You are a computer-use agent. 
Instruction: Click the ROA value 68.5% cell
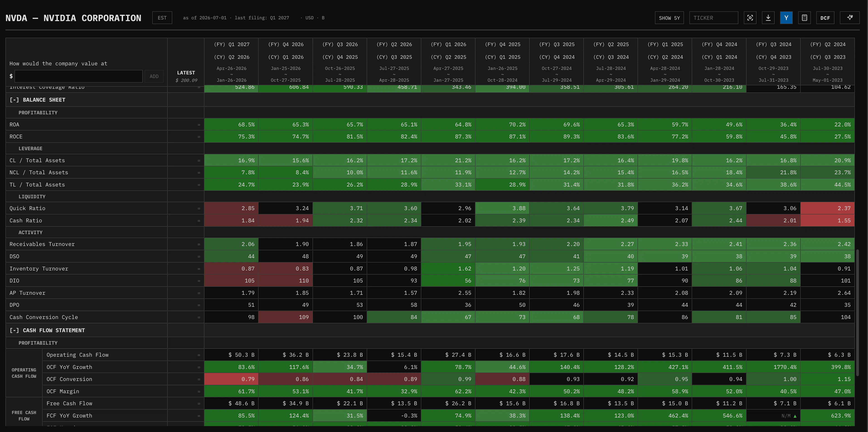pyautogui.click(x=231, y=124)
